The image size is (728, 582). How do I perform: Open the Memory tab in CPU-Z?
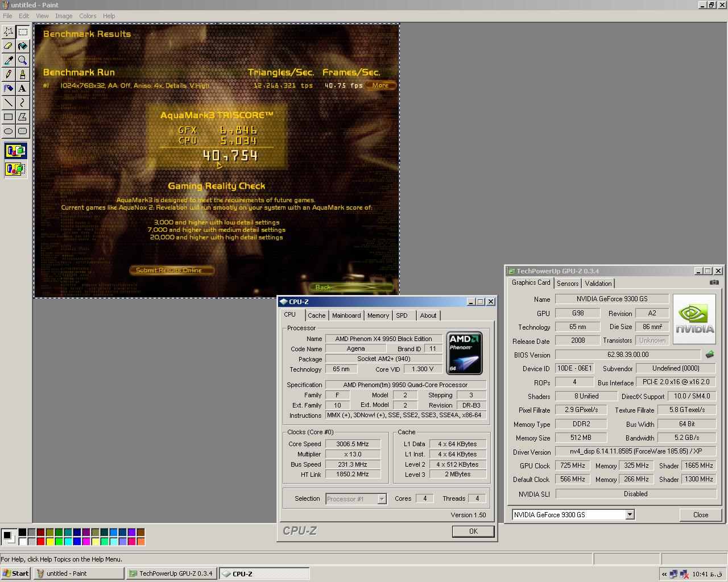(x=378, y=315)
